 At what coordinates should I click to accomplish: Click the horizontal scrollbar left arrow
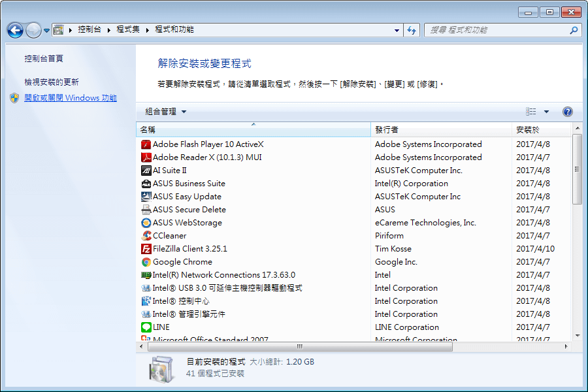point(141,347)
